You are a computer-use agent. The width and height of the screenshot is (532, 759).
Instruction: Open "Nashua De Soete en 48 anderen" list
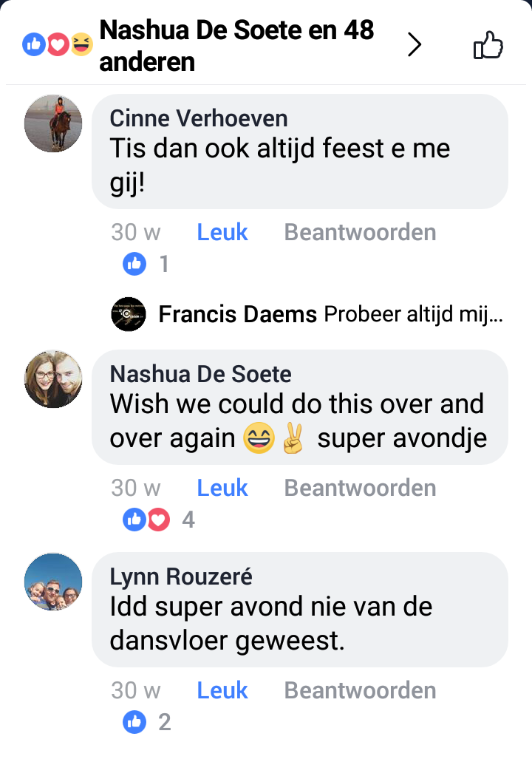(236, 46)
